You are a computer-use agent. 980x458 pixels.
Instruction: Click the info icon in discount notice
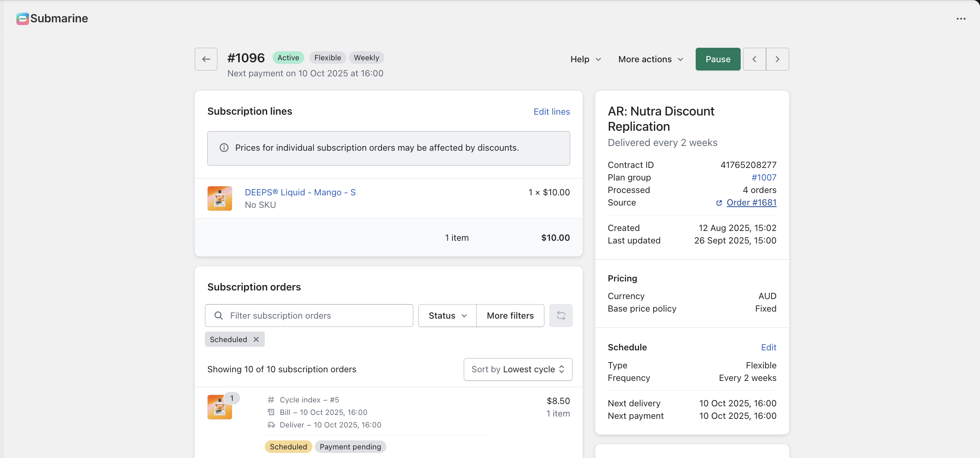[224, 148]
